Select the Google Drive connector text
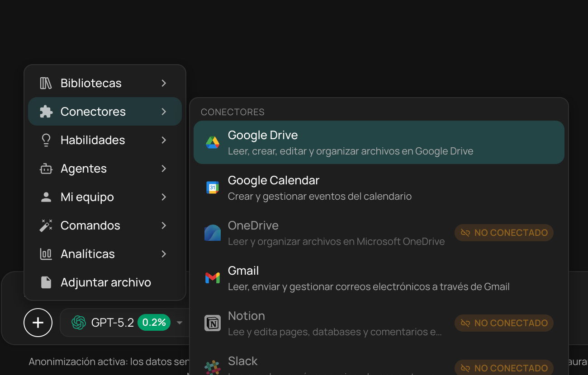588x375 pixels. coord(263,135)
